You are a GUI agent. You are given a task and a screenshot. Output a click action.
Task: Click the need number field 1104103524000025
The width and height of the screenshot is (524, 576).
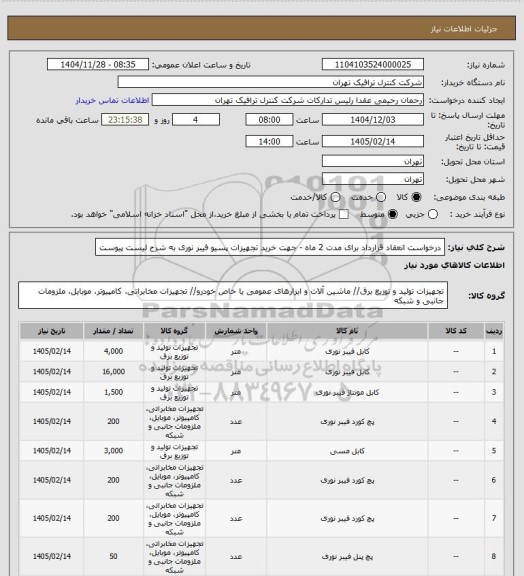(x=373, y=64)
